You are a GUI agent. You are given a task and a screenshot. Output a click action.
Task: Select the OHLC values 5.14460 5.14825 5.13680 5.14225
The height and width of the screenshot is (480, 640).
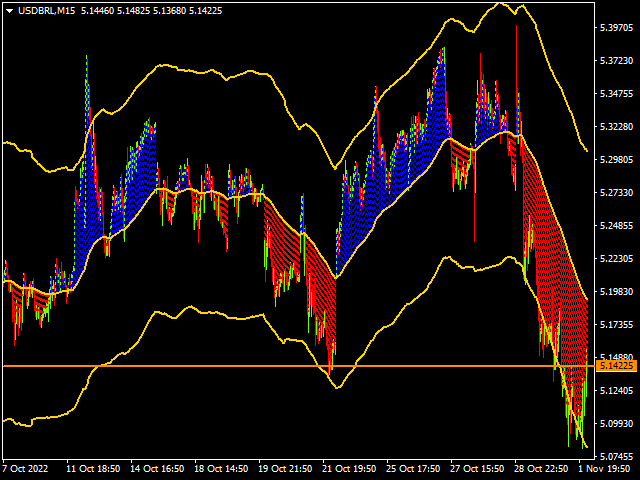[x=151, y=11]
